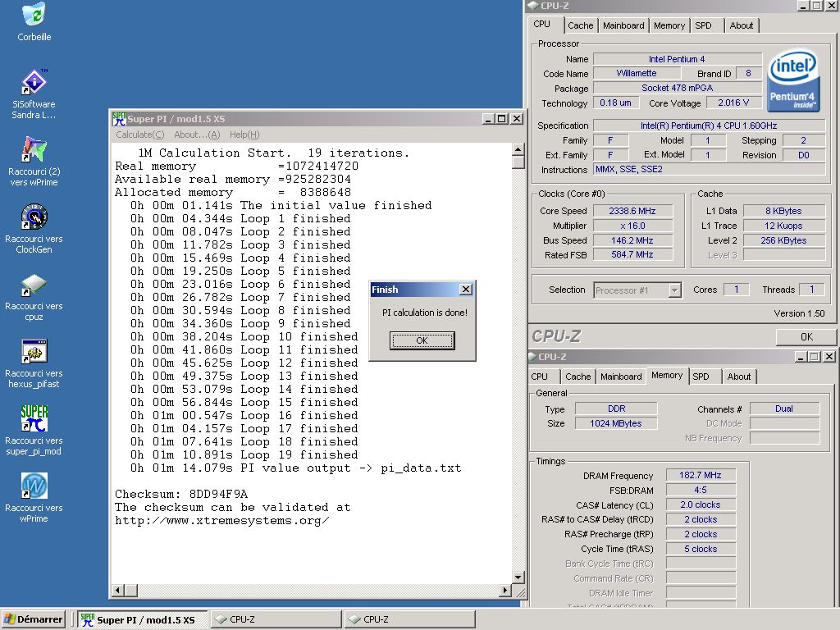
Task: Select the Cache tab in lower CPU-Z
Action: [578, 377]
